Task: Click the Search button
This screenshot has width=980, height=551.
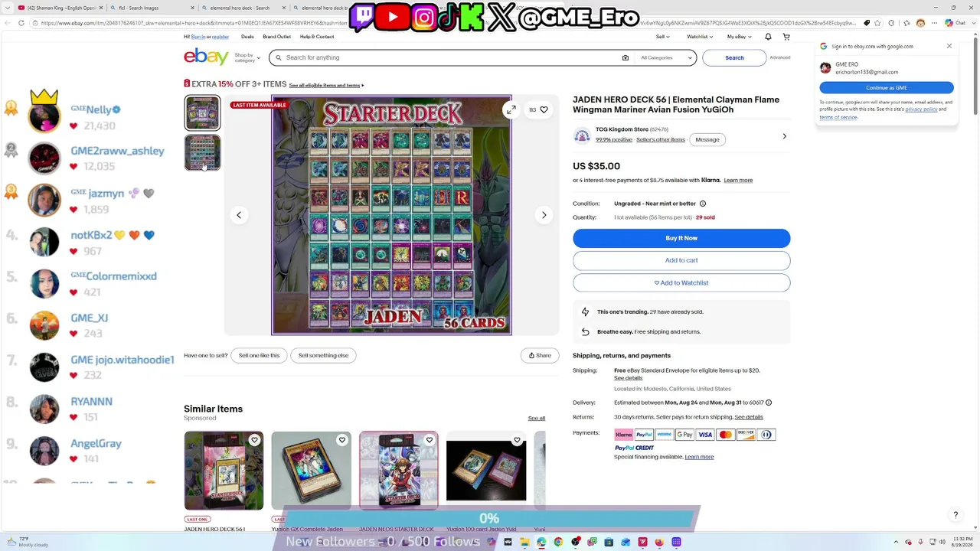Action: pos(734,57)
